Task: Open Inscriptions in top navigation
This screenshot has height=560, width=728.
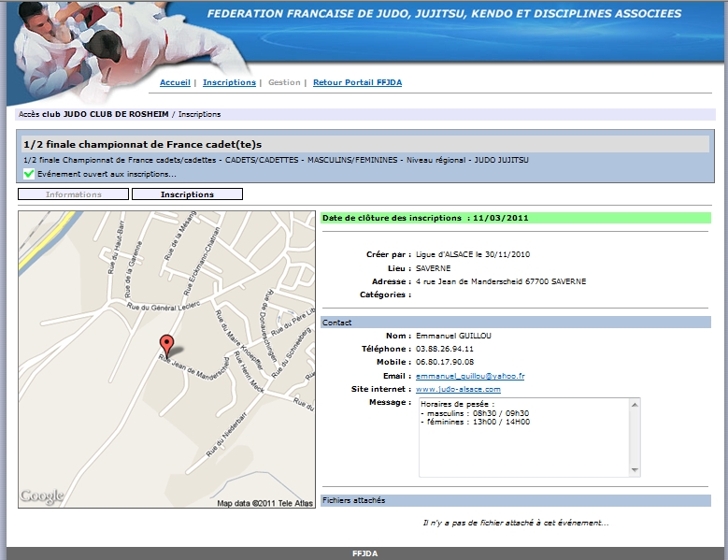Action: (229, 82)
